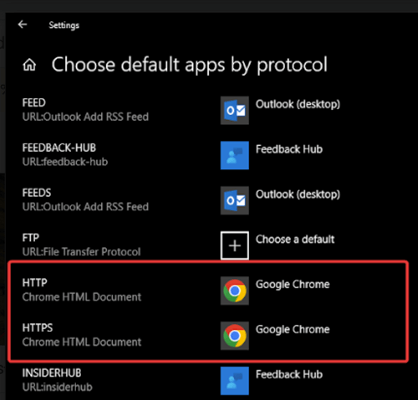The height and width of the screenshot is (400, 418).
Task: Click Feedback Hub icon for INSIDERHUB protocol
Action: (x=234, y=381)
